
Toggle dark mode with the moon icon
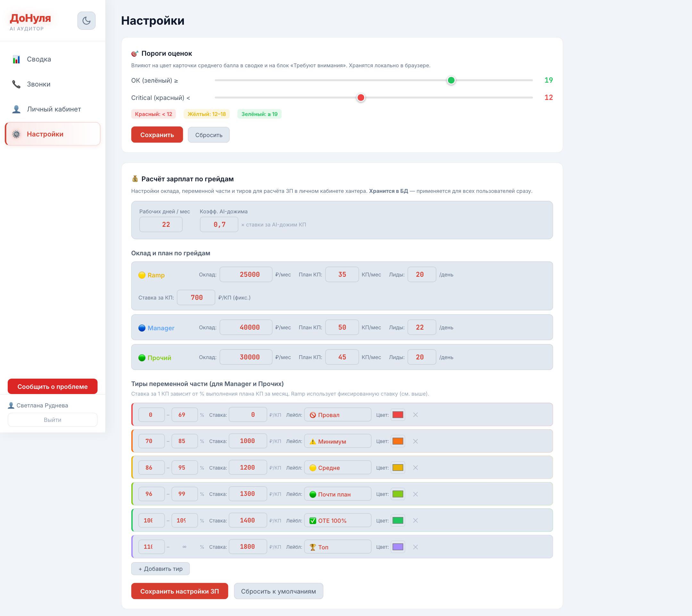[x=86, y=21]
